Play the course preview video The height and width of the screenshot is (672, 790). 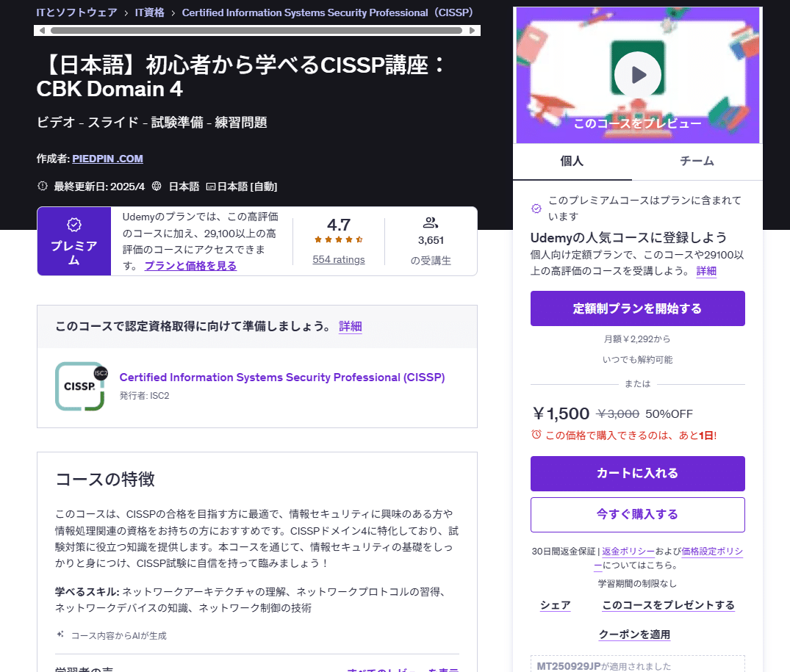click(636, 74)
